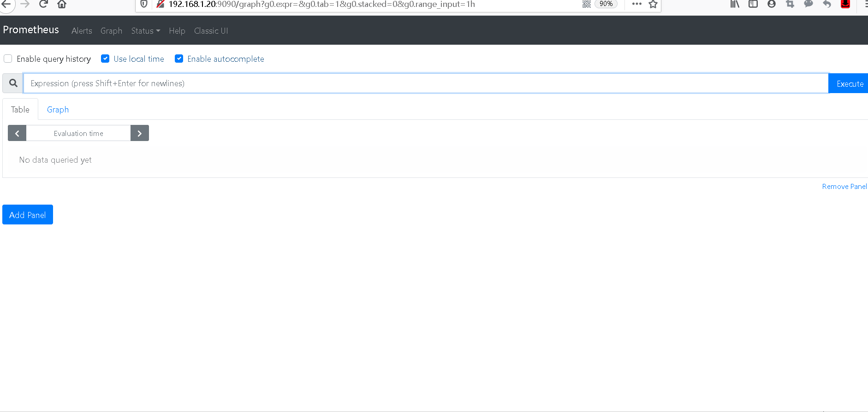
Task: Reload the current page
Action: pos(43,4)
